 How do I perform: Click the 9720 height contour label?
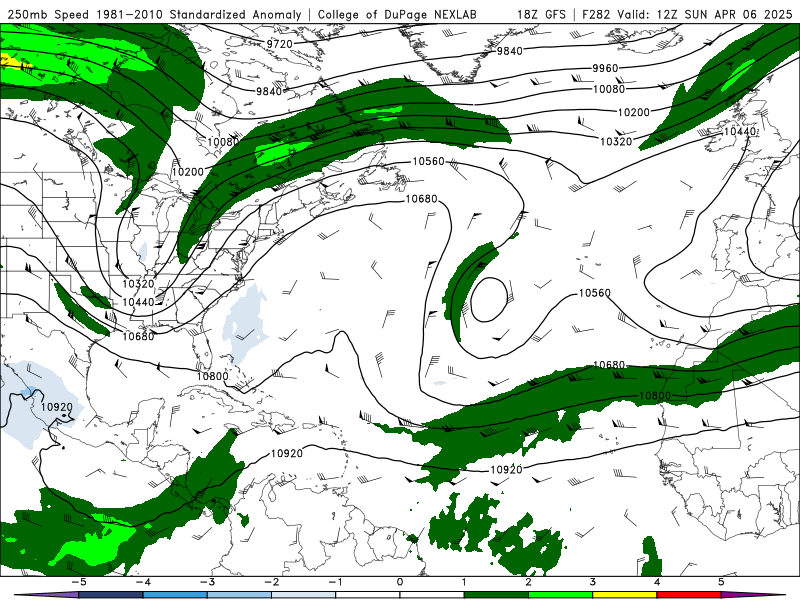pyautogui.click(x=280, y=44)
